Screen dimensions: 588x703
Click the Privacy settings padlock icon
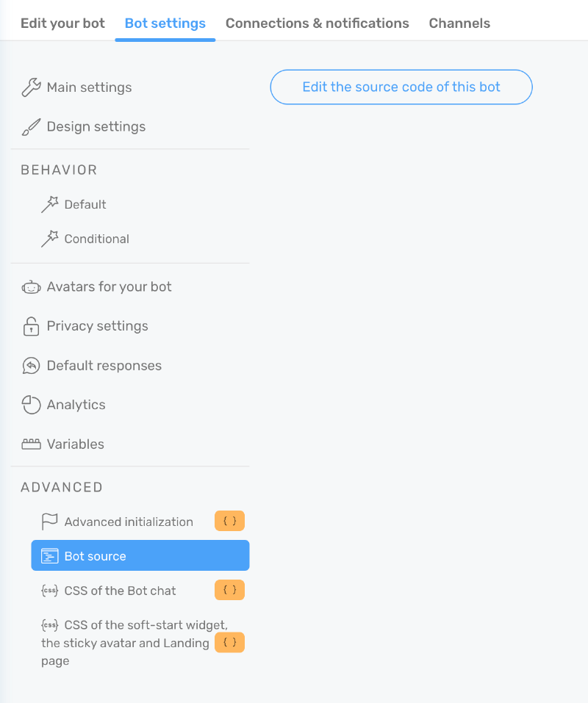click(x=30, y=326)
